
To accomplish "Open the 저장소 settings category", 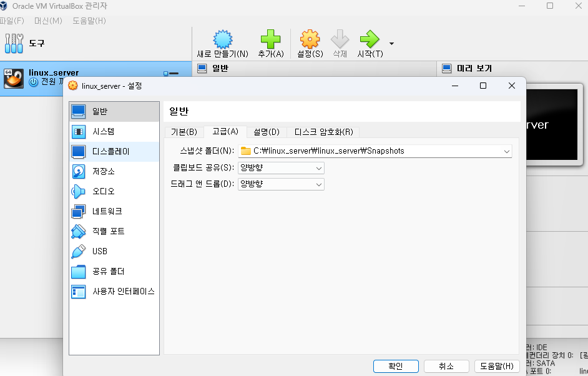I will [x=114, y=172].
